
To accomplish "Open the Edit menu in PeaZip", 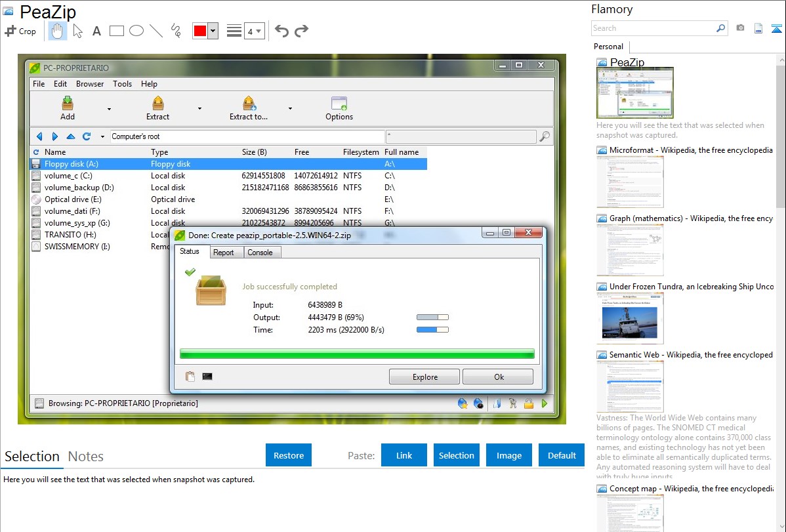I will (x=60, y=84).
